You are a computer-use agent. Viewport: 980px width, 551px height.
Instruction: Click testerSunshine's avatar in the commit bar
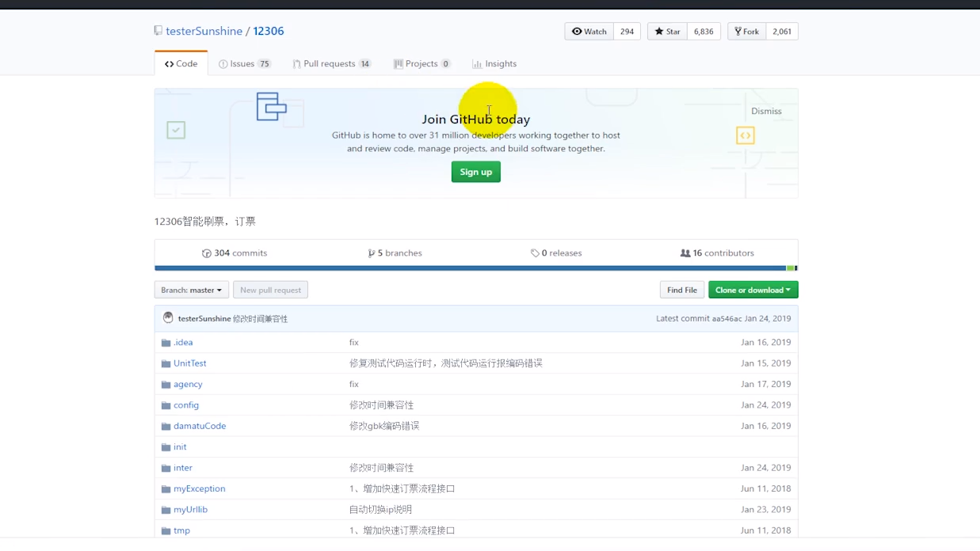(x=168, y=318)
